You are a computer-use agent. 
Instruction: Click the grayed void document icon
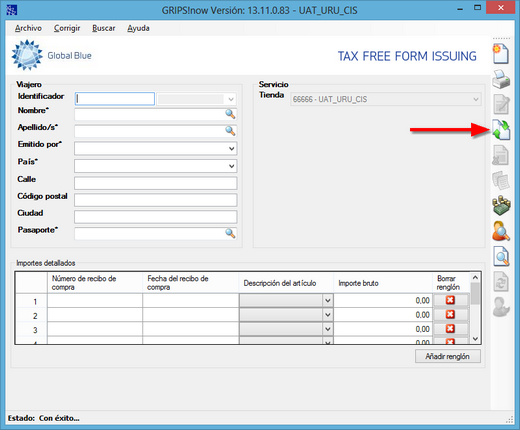(500, 155)
